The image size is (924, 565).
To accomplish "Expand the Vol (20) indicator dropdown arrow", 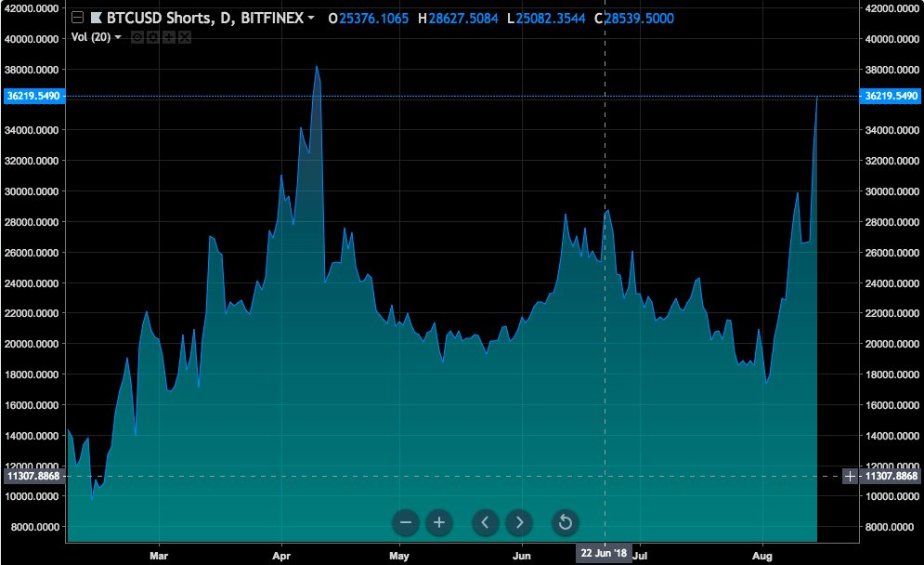I will (118, 37).
